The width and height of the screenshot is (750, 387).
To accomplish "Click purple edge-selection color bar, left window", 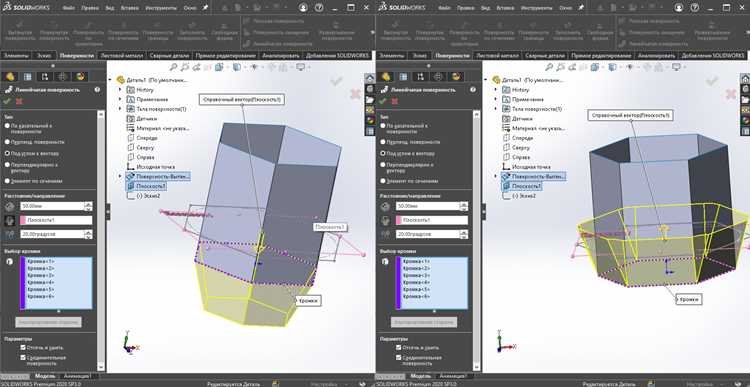I will (x=22, y=283).
